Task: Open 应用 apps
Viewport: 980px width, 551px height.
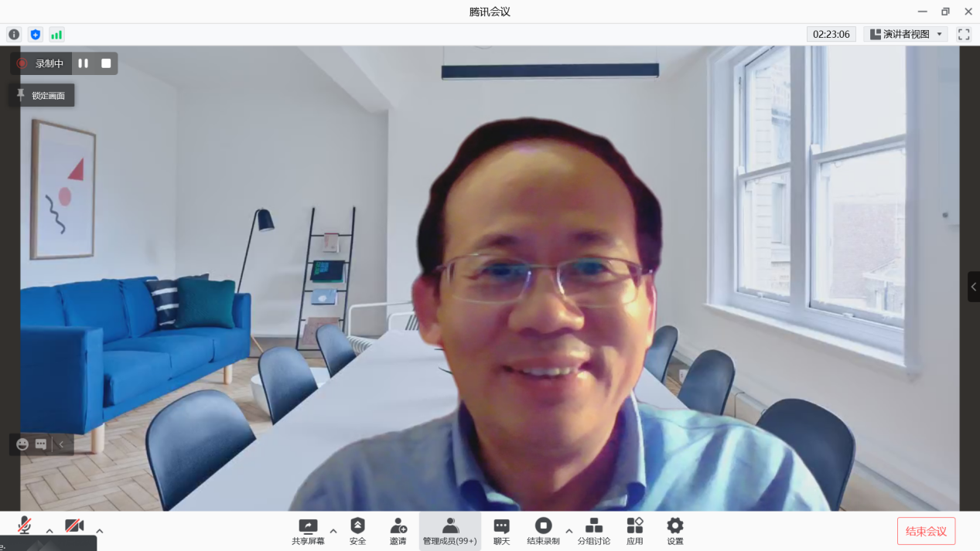Action: pyautogui.click(x=635, y=532)
